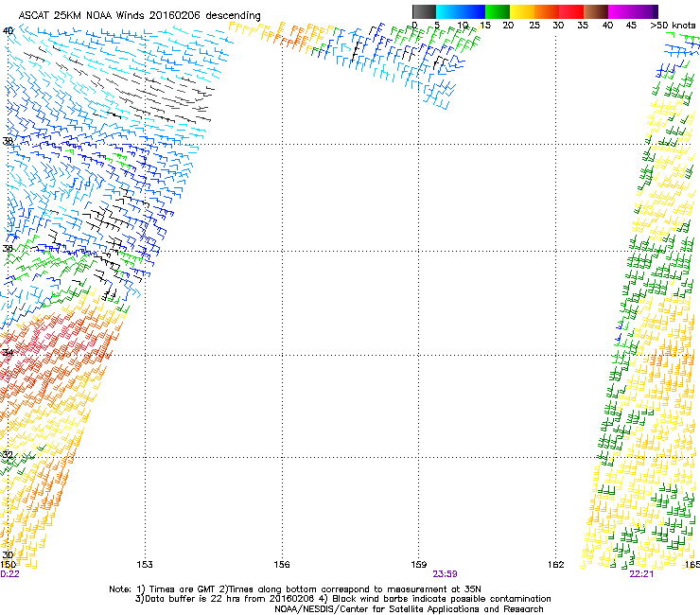The image size is (700, 615).
Task: Click the '20' label under the color bar
Action: pyautogui.click(x=508, y=26)
